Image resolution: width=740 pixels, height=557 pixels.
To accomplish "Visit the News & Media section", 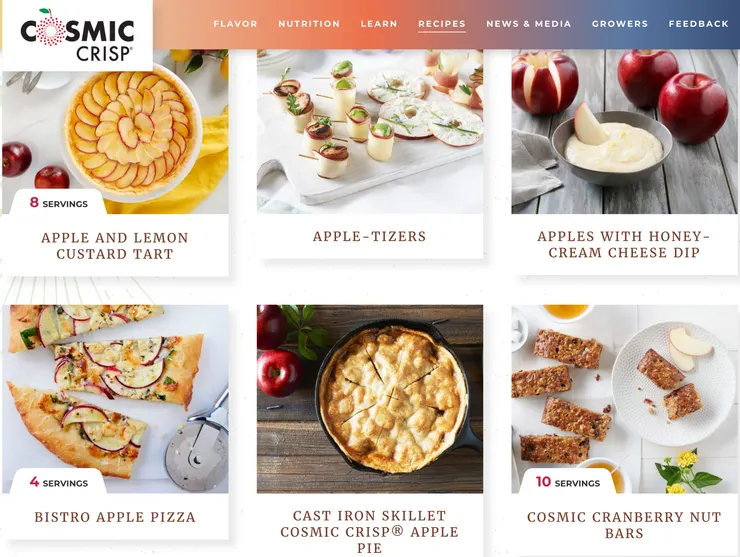I will [x=529, y=24].
